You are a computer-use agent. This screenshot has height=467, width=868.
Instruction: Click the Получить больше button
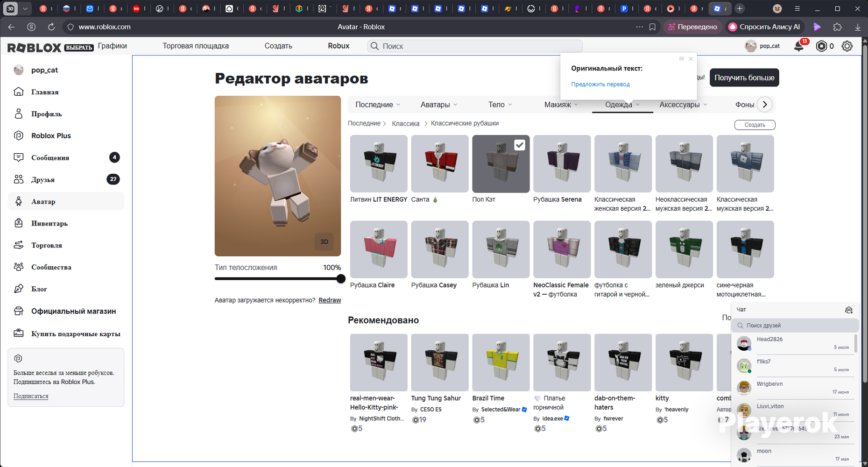744,78
